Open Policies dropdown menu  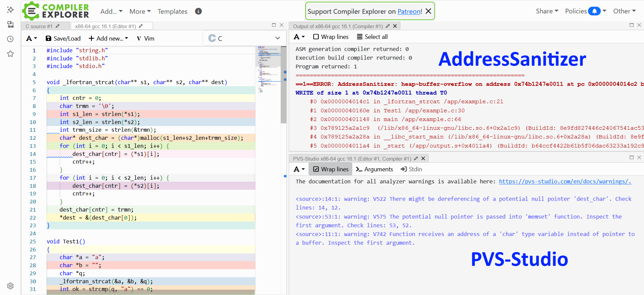coord(586,11)
